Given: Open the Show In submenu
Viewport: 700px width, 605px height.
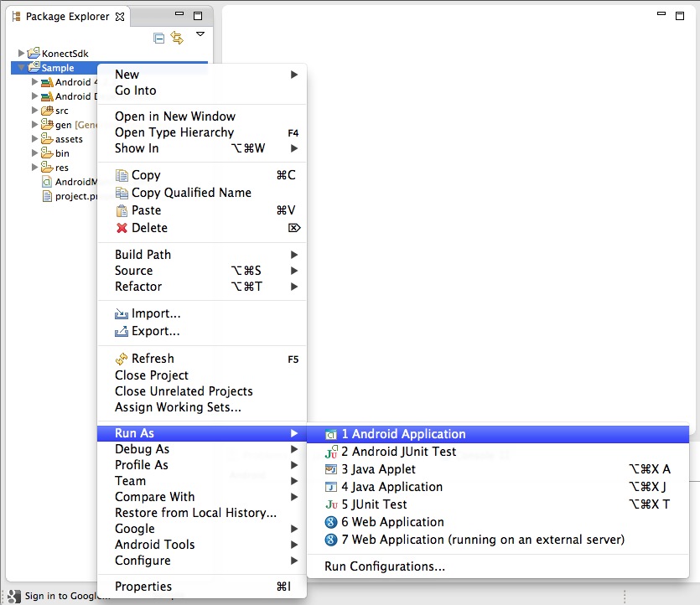Looking at the screenshot, I should (x=202, y=148).
